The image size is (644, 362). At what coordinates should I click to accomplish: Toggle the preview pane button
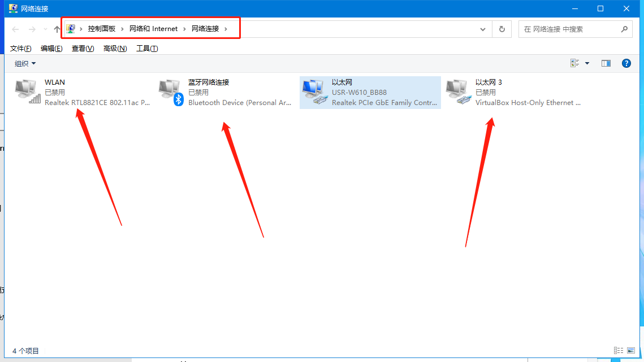pos(606,63)
